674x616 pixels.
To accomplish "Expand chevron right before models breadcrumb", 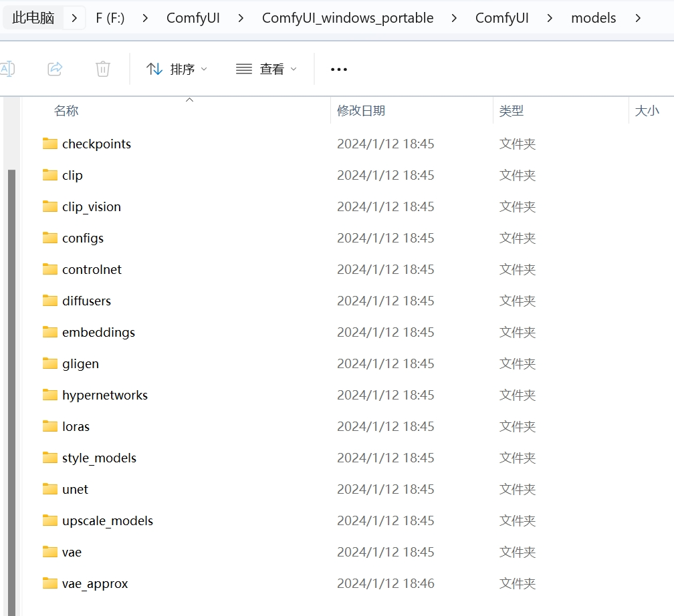I will coord(550,18).
